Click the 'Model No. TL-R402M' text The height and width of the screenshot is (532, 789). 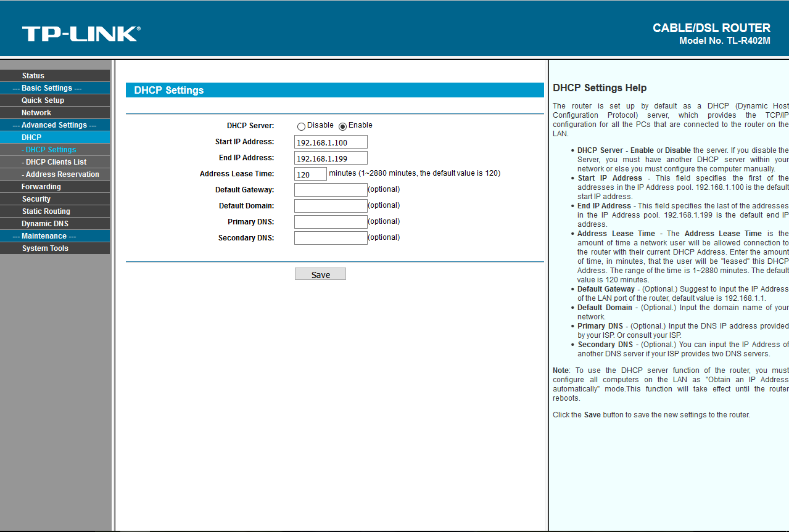coord(725,41)
